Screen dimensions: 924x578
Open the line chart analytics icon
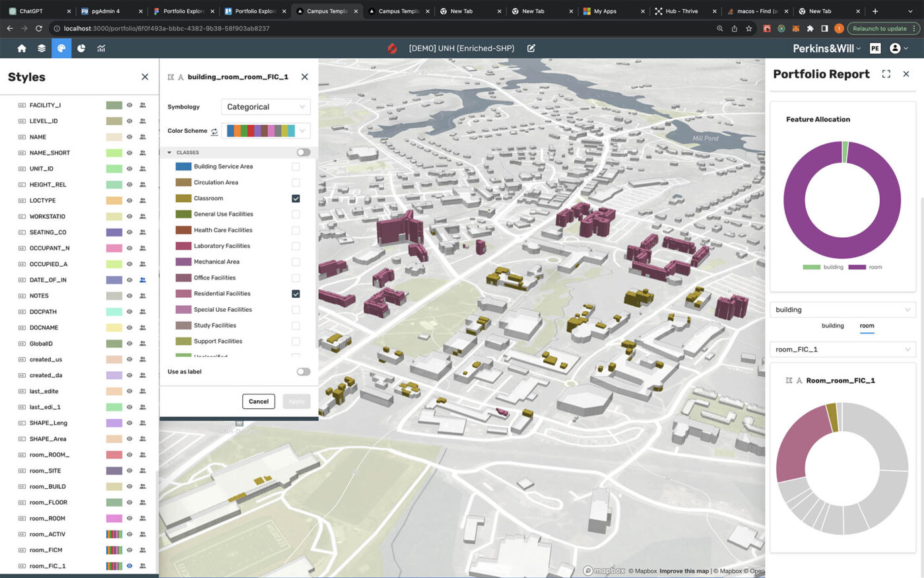tap(101, 48)
